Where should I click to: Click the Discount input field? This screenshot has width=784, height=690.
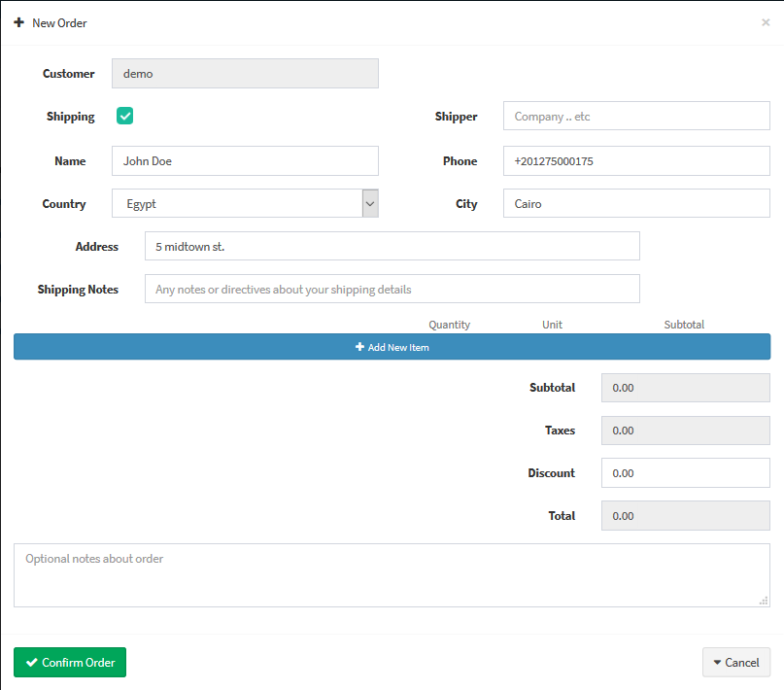coord(686,473)
